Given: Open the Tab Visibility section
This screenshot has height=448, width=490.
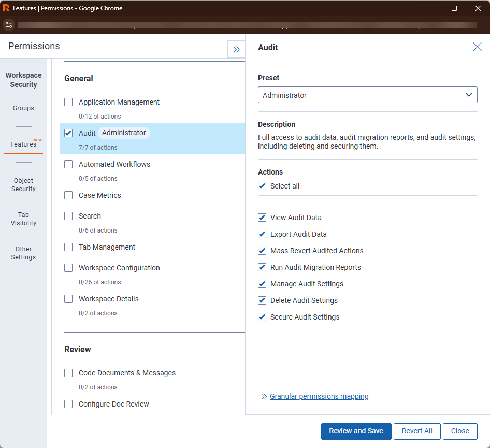Looking at the screenshot, I should tap(23, 219).
